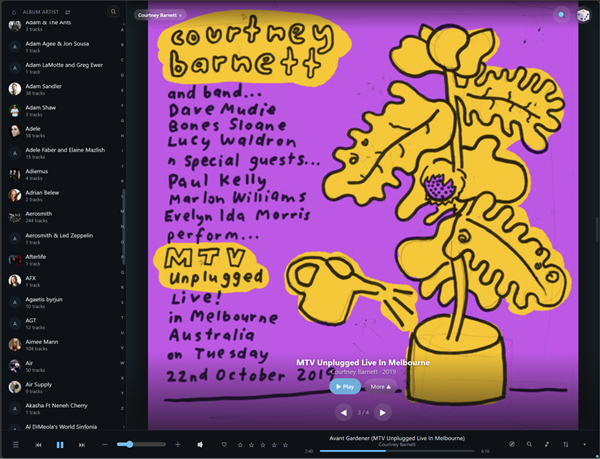This screenshot has width=600, height=459.
Task: Select artist Akasha Ft Neneh Cherry
Action: pos(63,409)
